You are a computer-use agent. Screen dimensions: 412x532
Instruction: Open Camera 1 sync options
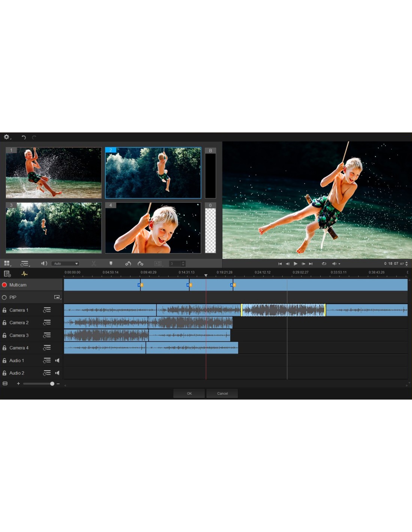point(47,310)
